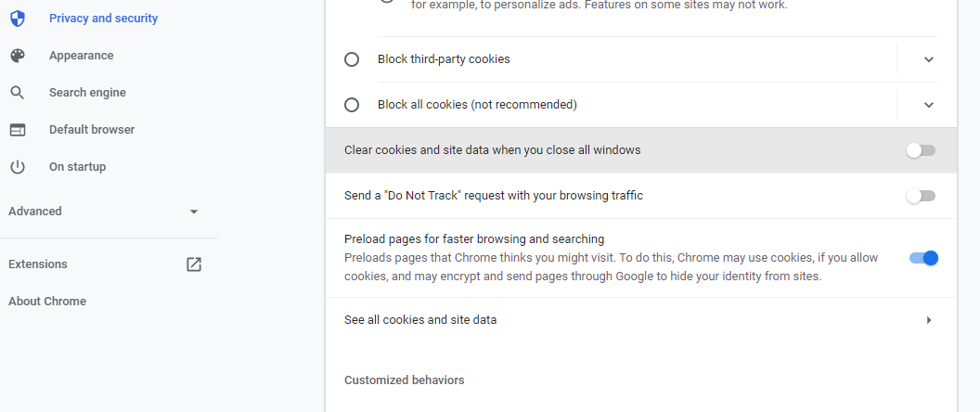Click the Search engine magnifier icon
Viewport: 980px width, 412px height.
tap(18, 93)
